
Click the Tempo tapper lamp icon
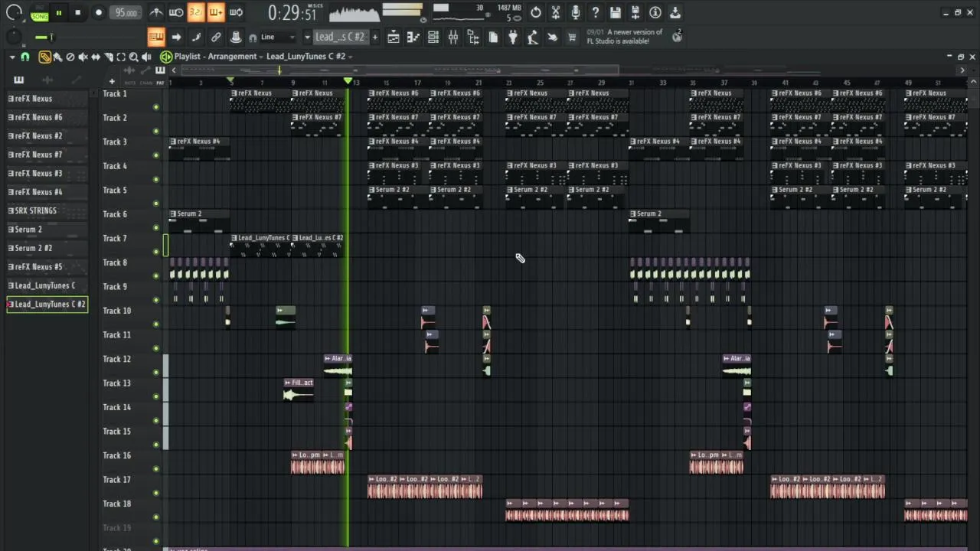click(x=533, y=37)
